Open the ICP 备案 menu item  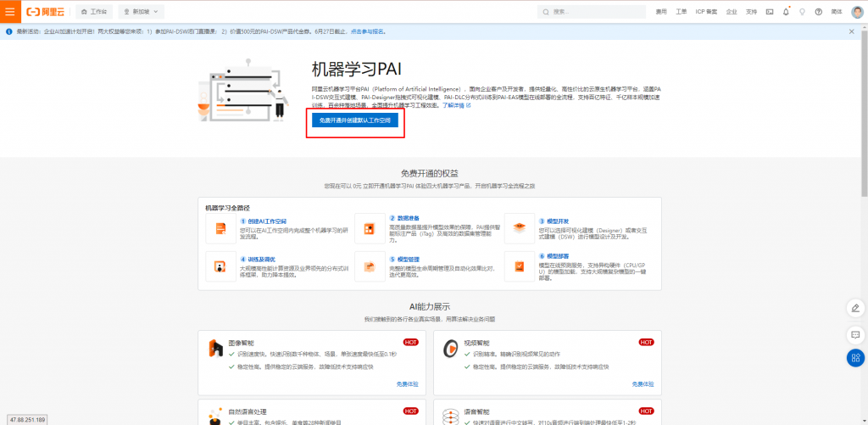706,12
